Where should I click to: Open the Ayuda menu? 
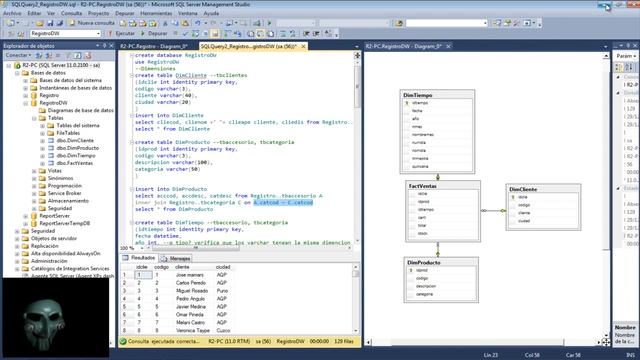click(x=211, y=13)
